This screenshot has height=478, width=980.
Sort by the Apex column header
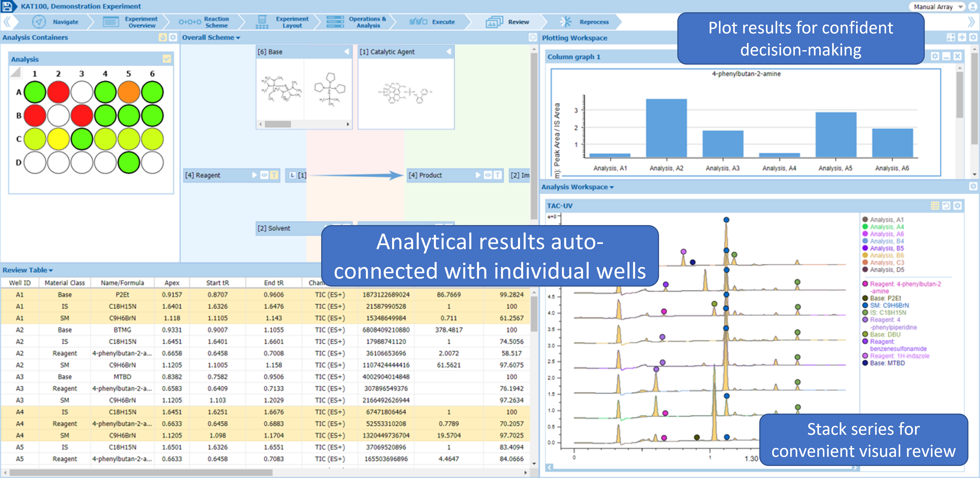coord(172,283)
